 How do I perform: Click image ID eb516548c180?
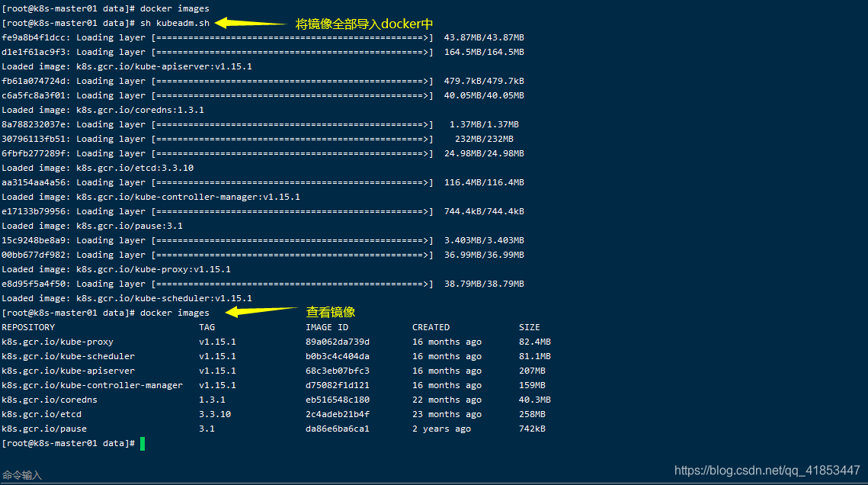click(338, 400)
